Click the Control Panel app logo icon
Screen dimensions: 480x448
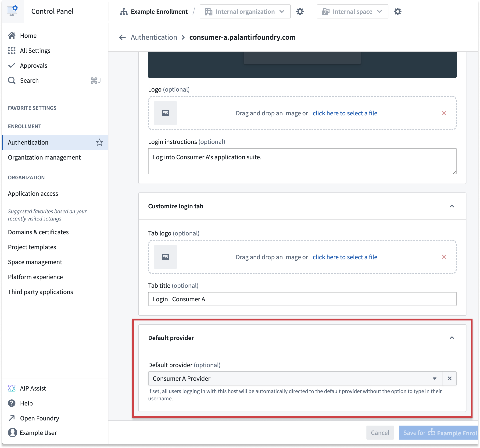13,11
